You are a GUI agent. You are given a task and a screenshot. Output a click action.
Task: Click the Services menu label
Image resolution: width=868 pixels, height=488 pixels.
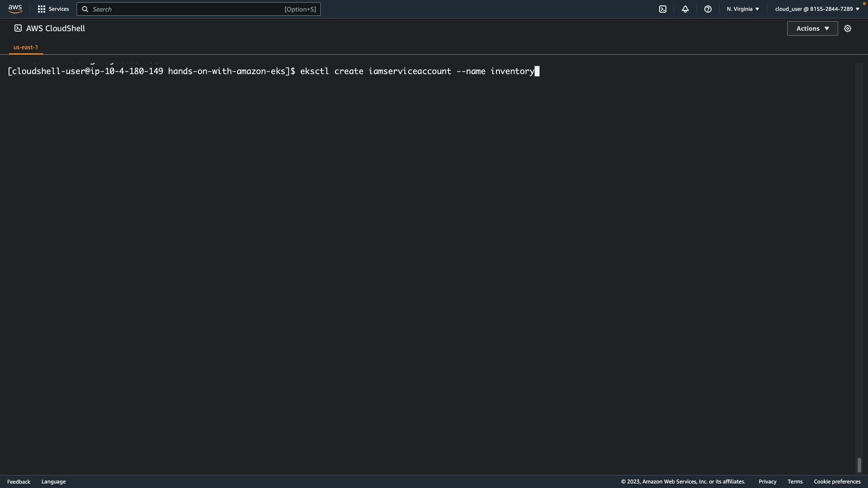(59, 9)
